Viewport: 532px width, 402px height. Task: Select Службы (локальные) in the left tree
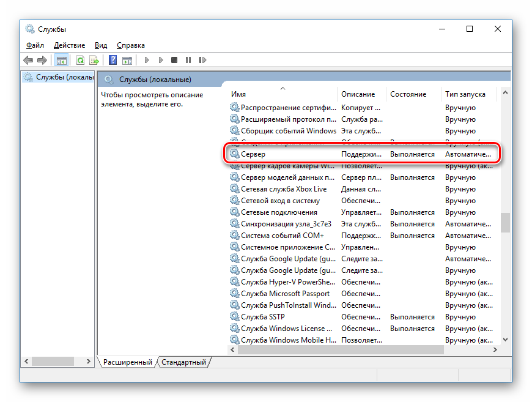pyautogui.click(x=64, y=77)
